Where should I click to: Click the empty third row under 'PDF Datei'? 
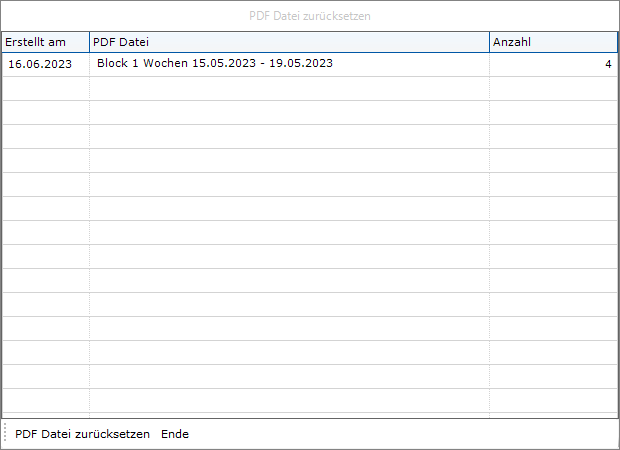pyautogui.click(x=290, y=112)
